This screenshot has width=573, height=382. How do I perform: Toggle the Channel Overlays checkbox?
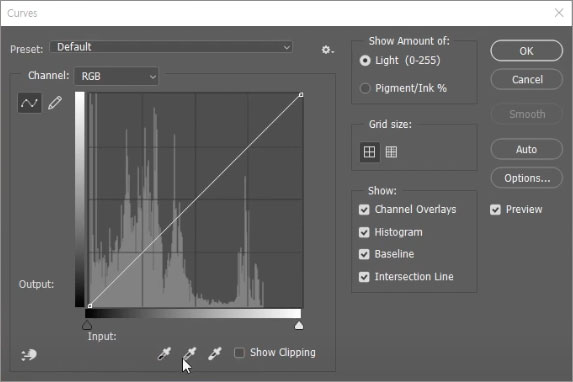(x=364, y=209)
